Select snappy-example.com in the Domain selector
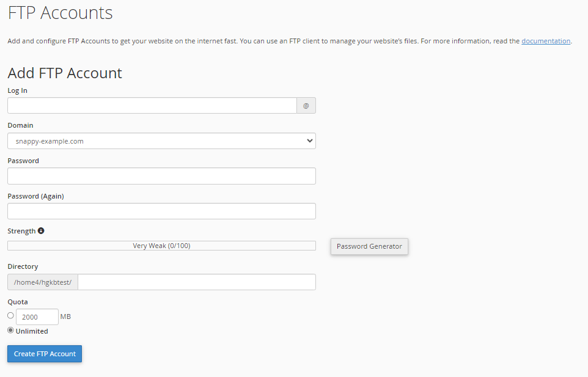 (161, 141)
